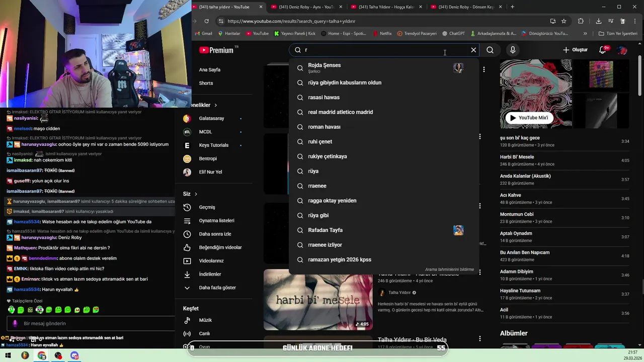Image resolution: width=644 pixels, height=362 pixels.
Task: Select suggestion rüya gibiydin kabuslarım oldun
Action: pos(345,82)
